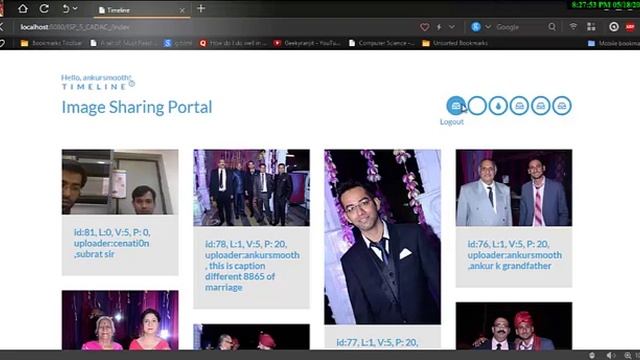Open a new tab with the plus button

(x=201, y=9)
